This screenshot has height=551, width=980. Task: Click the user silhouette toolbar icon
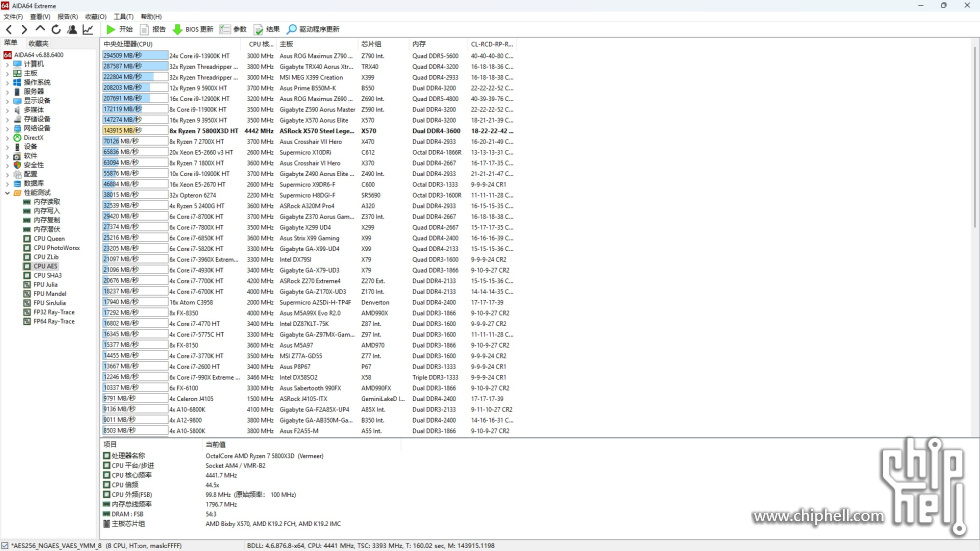coord(72,29)
